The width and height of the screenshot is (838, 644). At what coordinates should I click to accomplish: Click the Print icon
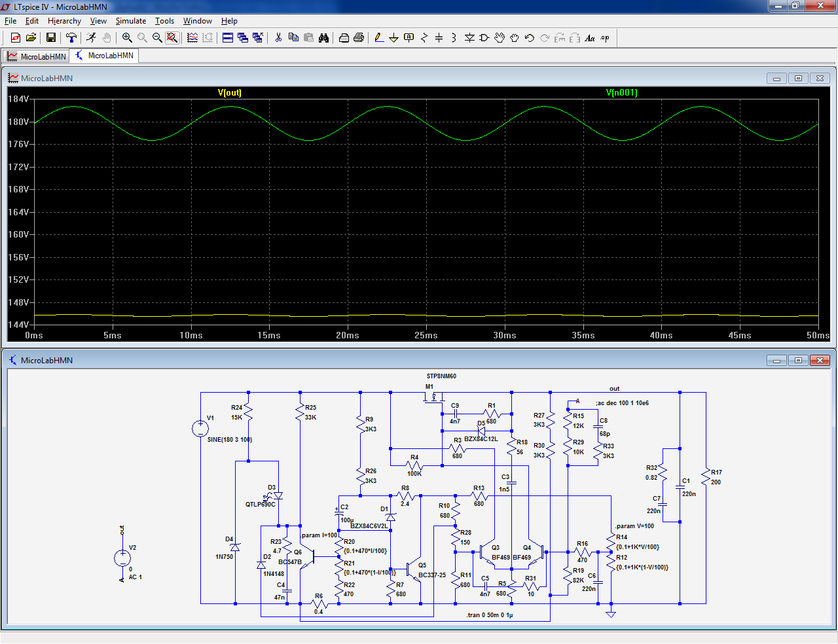tap(359, 38)
